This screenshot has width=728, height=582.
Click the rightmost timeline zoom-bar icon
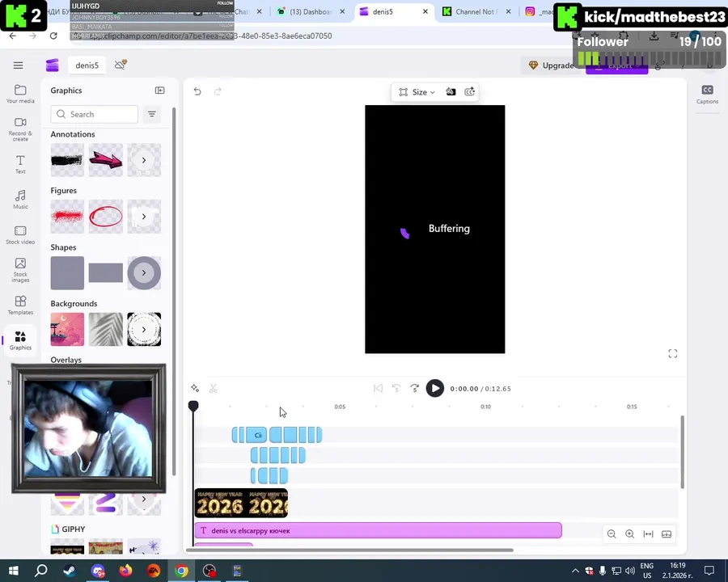coord(667,534)
